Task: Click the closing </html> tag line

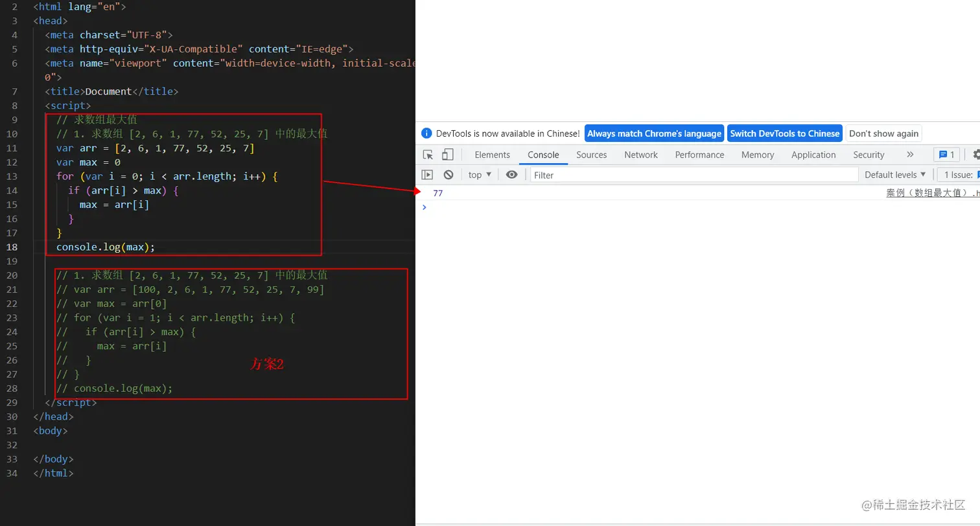Action: pyautogui.click(x=54, y=474)
